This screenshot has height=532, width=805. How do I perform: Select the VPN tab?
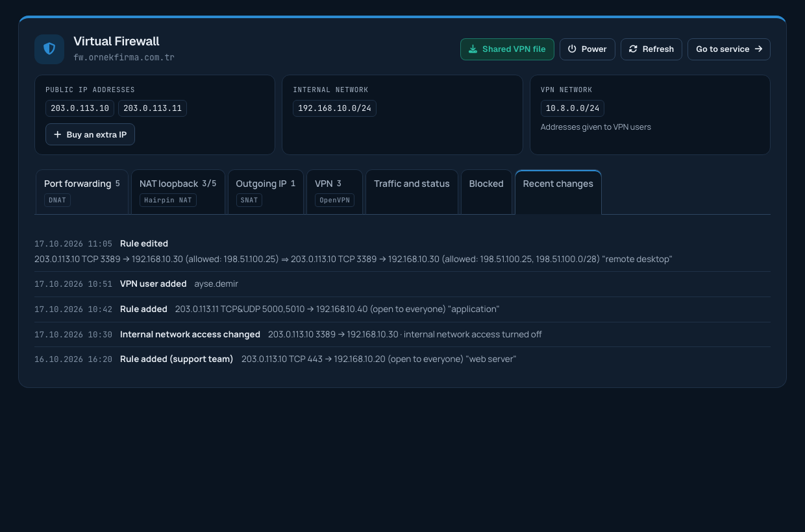[x=334, y=192]
